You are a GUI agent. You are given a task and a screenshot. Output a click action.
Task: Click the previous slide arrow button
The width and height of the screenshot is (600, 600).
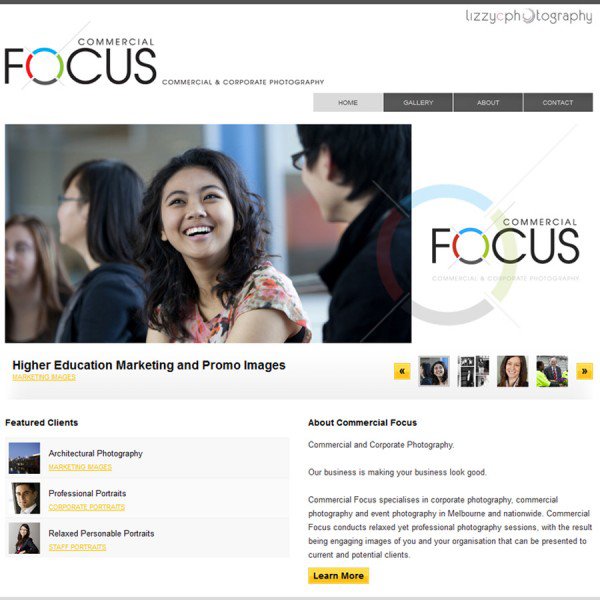point(402,371)
